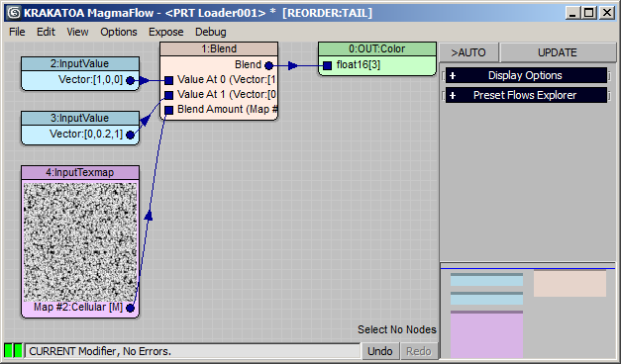The width and height of the screenshot is (621, 364).
Task: Click the float16[3] input socket
Action: [327, 65]
